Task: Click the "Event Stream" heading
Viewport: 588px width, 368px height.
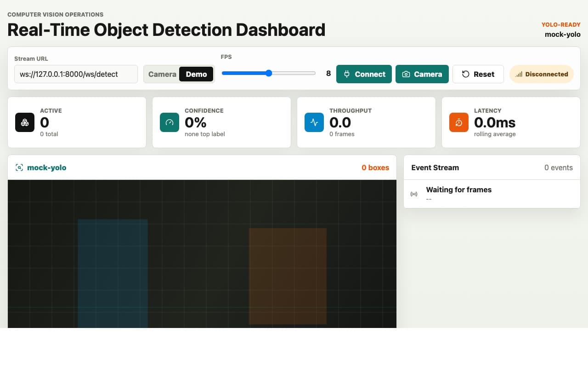Action: pos(435,167)
